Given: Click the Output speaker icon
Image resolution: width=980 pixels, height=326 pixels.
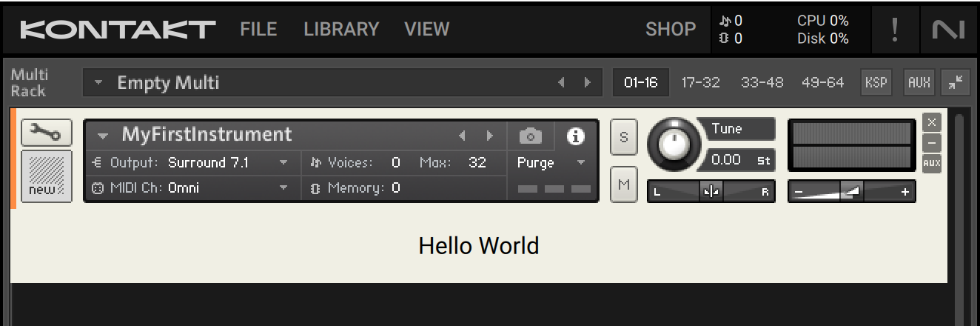Looking at the screenshot, I should click(x=98, y=162).
